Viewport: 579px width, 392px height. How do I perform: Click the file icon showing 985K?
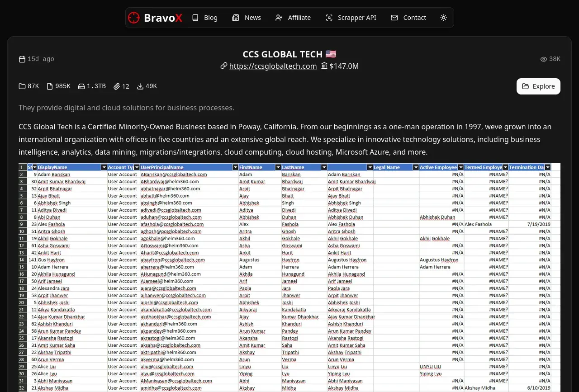click(x=50, y=86)
